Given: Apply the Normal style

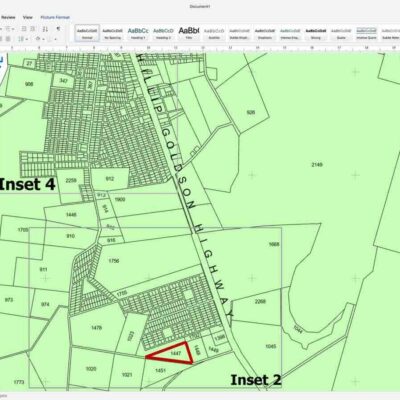Looking at the screenshot, I should 87,33.
